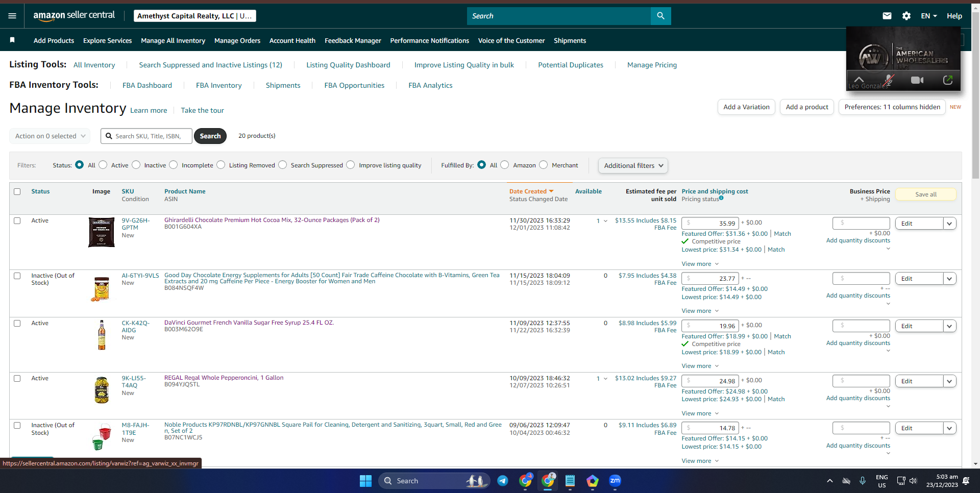Expand View more for the REGAL Pepperoncini row

700,413
